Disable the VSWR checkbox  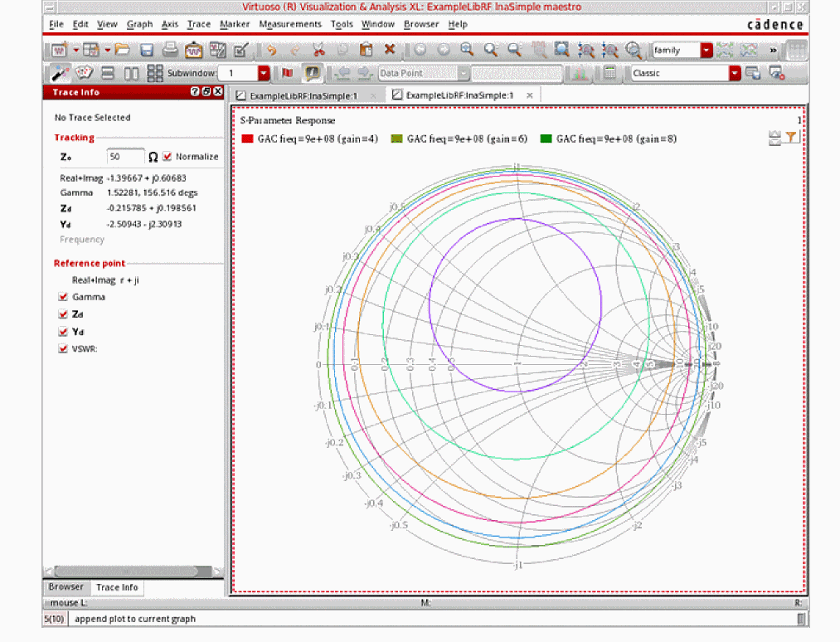[x=63, y=349]
